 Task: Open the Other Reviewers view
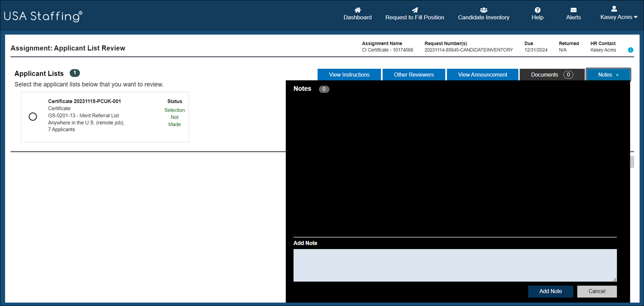pos(413,75)
